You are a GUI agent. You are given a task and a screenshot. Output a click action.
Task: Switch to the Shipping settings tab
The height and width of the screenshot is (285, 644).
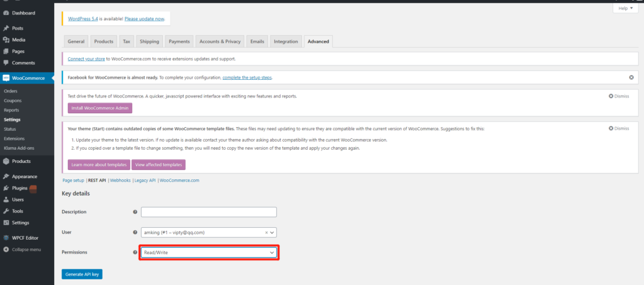click(x=149, y=42)
